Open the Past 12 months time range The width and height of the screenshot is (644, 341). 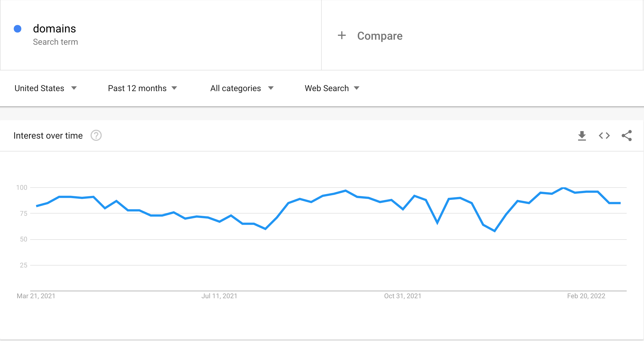coord(142,88)
